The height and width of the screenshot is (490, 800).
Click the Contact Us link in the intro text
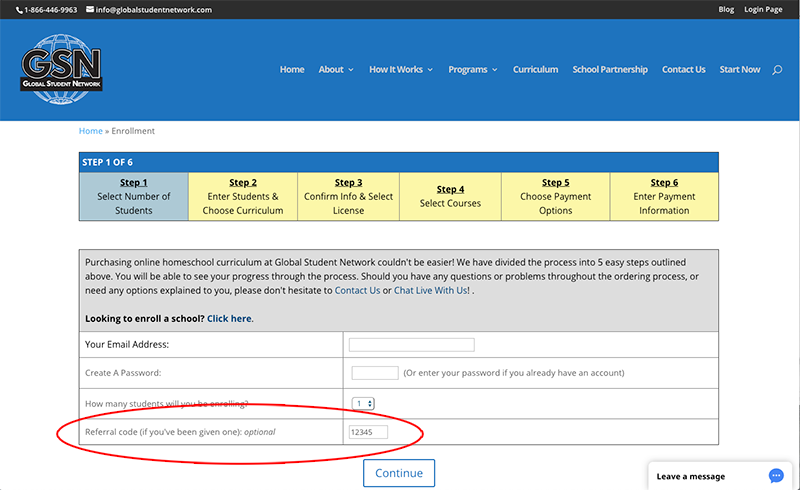click(x=357, y=290)
